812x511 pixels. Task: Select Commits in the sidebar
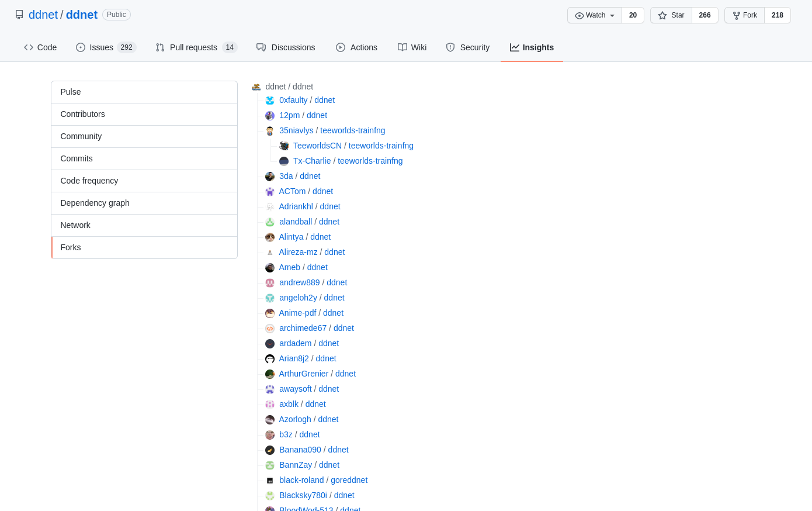(x=144, y=159)
